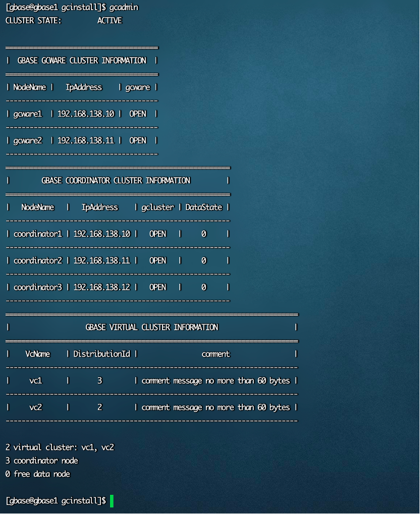The width and height of the screenshot is (420, 514).
Task: Click the gcadmin command text
Action: [124, 8]
